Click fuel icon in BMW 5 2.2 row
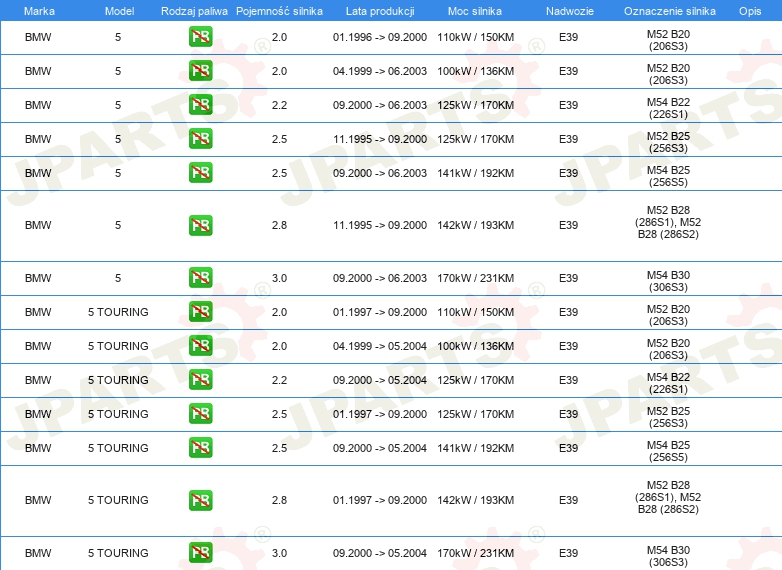This screenshot has width=782, height=570. (x=200, y=105)
